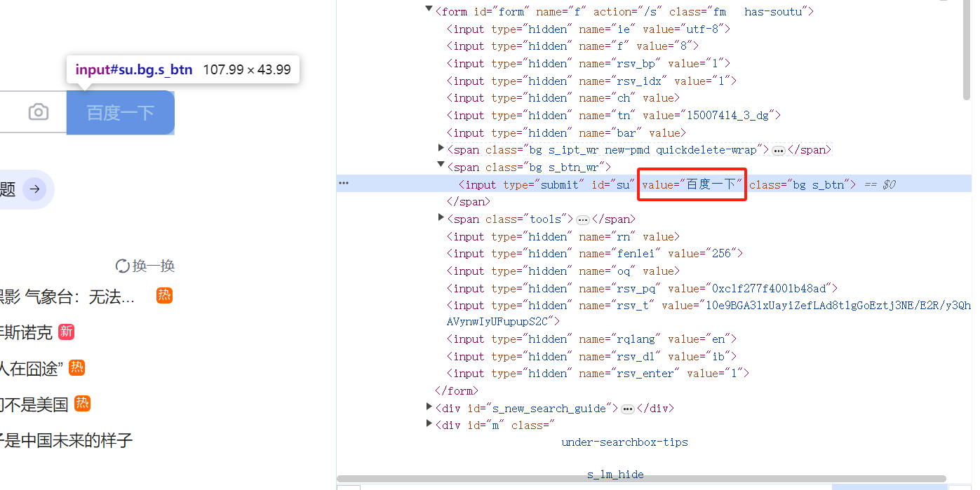The height and width of the screenshot is (490, 980).
Task: Click the 热 badge beside 不是美国
Action: click(82, 403)
